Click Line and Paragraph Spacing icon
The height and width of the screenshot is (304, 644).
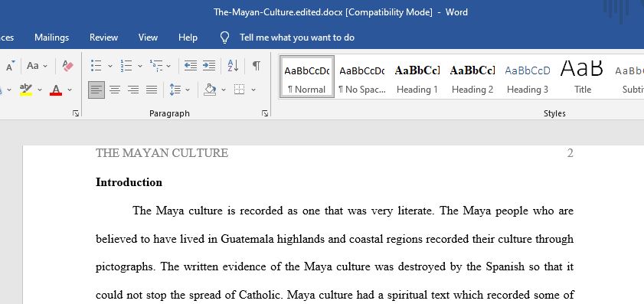175,90
